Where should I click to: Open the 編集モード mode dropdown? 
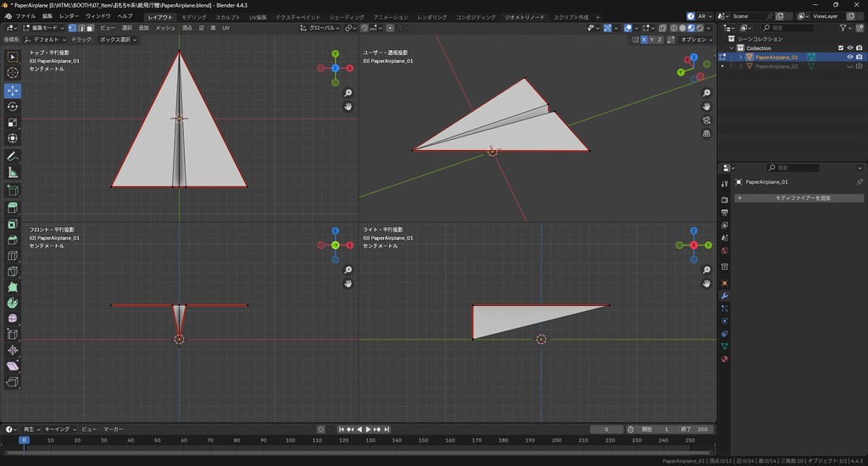42,28
